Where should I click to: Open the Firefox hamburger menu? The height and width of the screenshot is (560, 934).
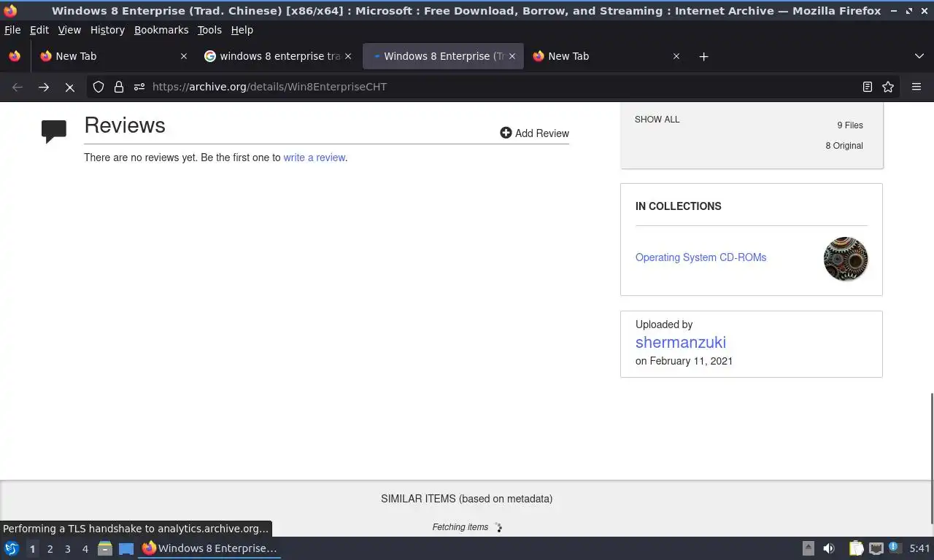pos(916,87)
